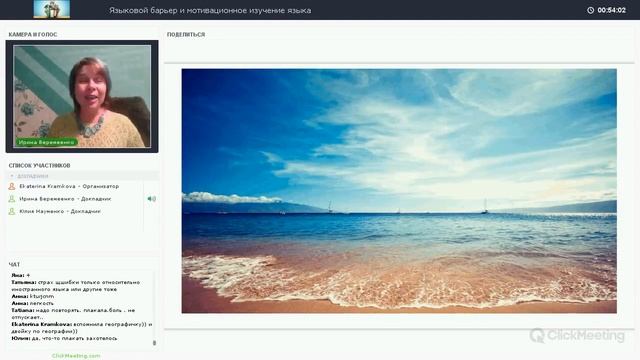Click Юлия's chat message 'да, что-то плакать захотелось'
Screen dimensions: 640x360
(64, 338)
